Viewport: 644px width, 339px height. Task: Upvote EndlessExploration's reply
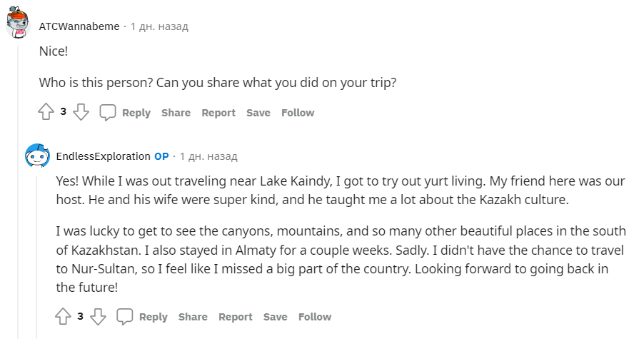pos(63,316)
